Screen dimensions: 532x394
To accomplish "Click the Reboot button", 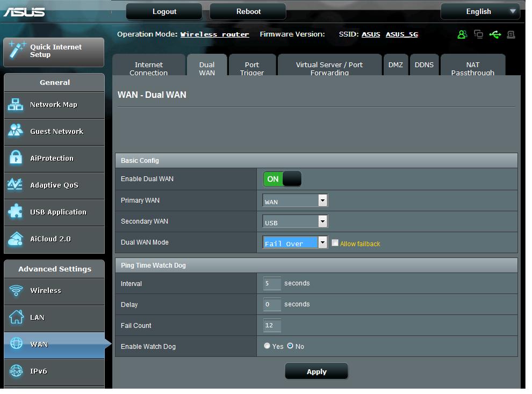I will point(248,11).
